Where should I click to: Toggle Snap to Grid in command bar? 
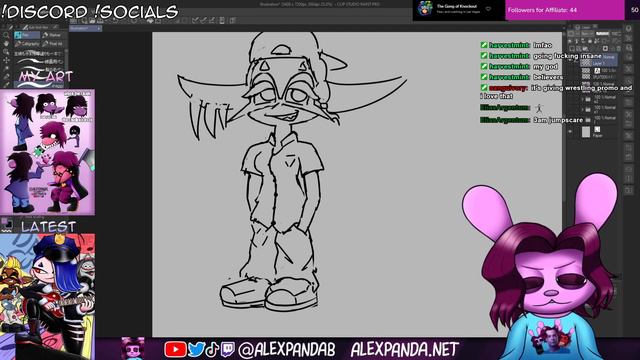[211, 20]
